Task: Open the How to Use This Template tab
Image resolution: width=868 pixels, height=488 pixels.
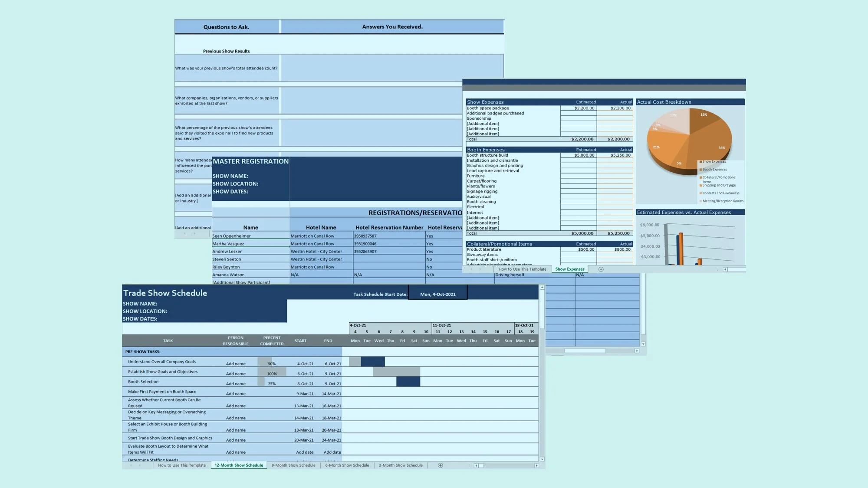Action: pyautogui.click(x=182, y=465)
